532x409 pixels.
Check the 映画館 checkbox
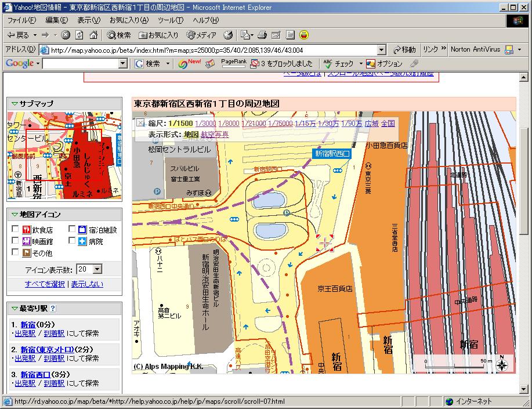15,240
